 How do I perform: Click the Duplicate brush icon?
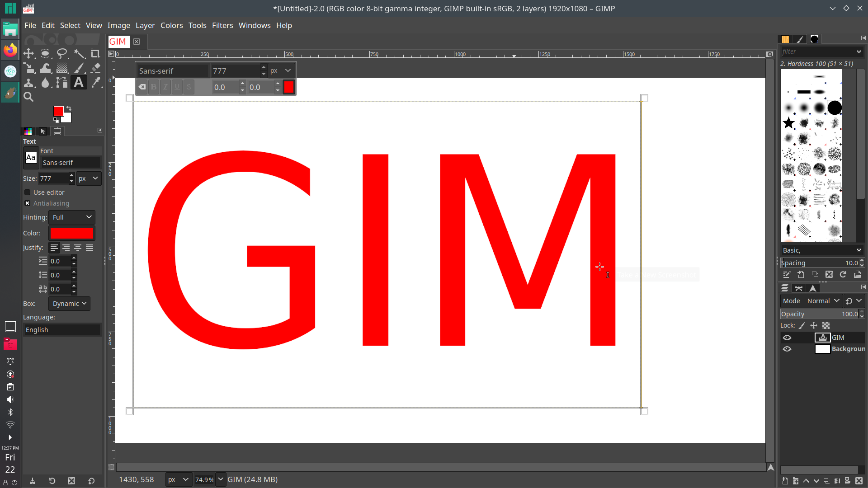[815, 275]
